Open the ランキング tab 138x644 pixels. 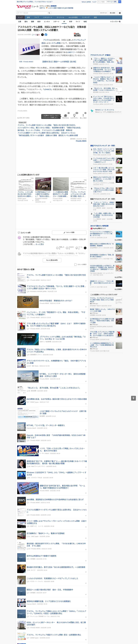(x=86, y=17)
